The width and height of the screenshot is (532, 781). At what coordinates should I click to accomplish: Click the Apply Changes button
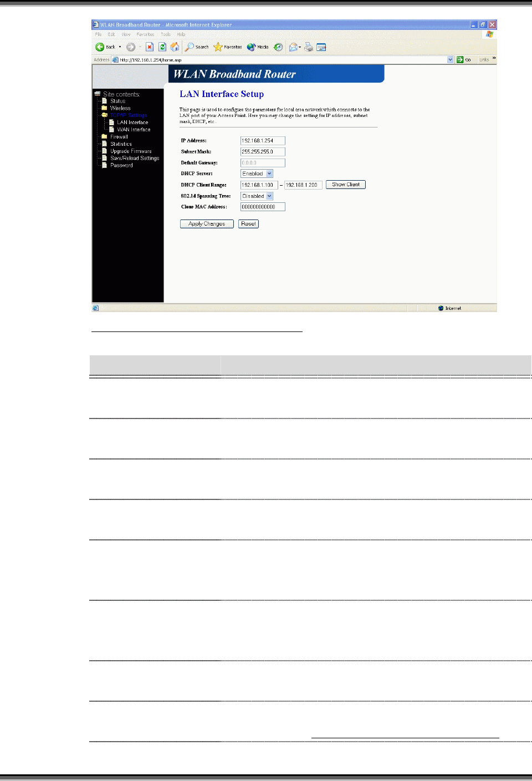[207, 224]
